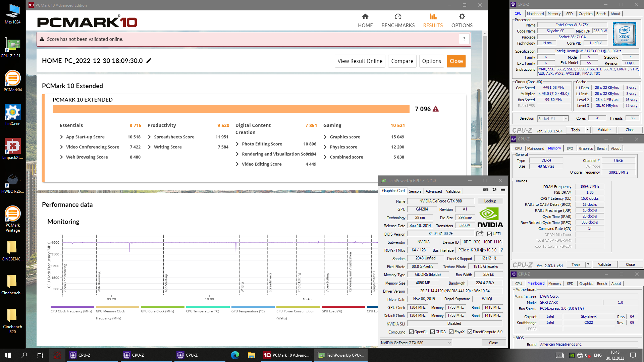Screen dimensions: 644x362
Task: Switch to Advanced tab in GPU-Z
Action: point(434,191)
